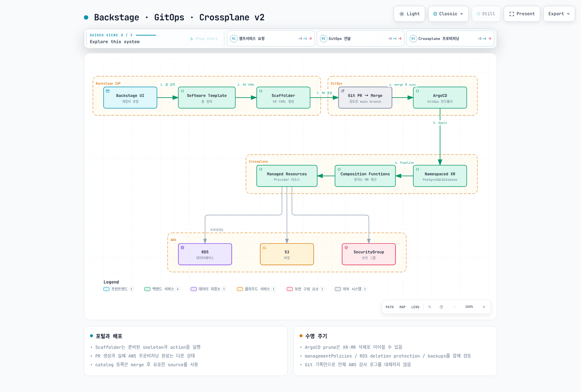This screenshot has height=392, width=581.
Task: Open the diagram search icon
Action: coord(430,307)
